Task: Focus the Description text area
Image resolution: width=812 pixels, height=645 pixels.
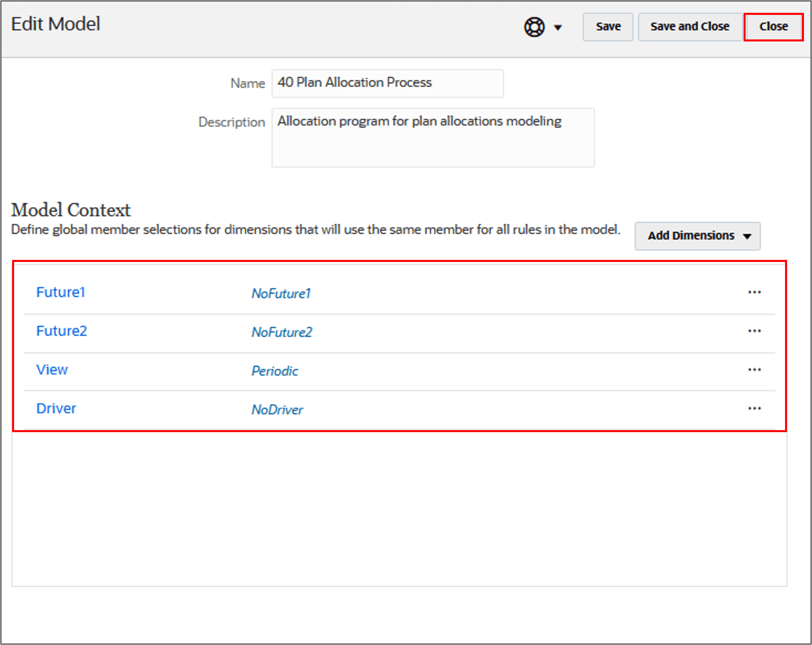Action: [x=433, y=138]
